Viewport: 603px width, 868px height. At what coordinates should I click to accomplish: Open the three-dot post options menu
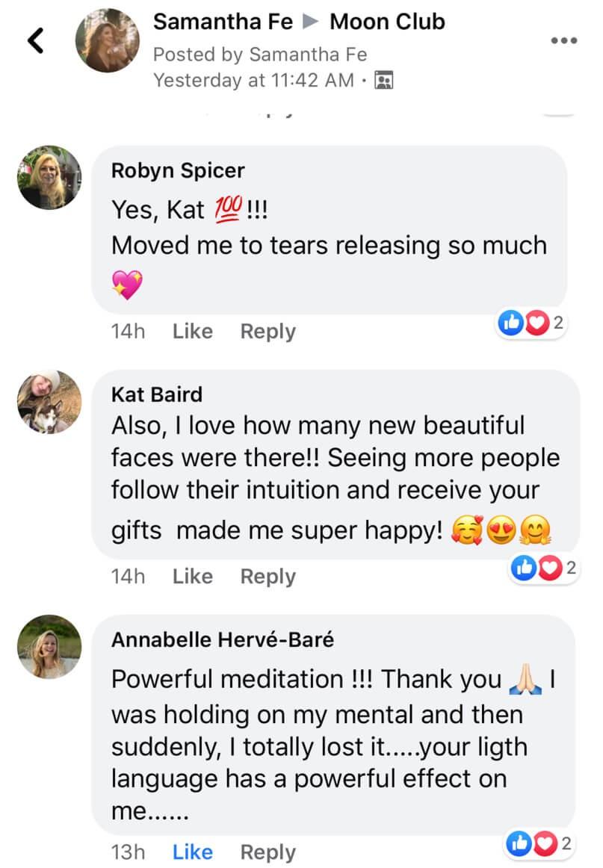(x=564, y=40)
